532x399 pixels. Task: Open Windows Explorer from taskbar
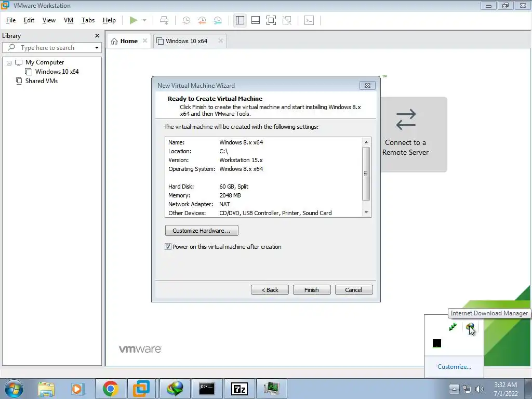(46, 389)
